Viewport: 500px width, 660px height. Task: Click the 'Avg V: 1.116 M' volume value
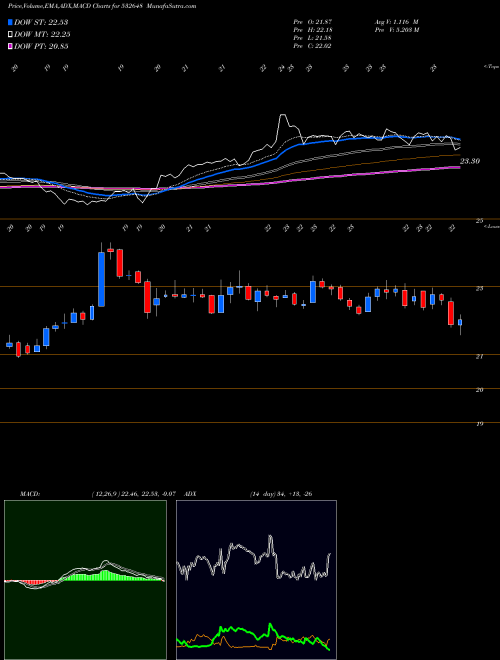pos(396,22)
